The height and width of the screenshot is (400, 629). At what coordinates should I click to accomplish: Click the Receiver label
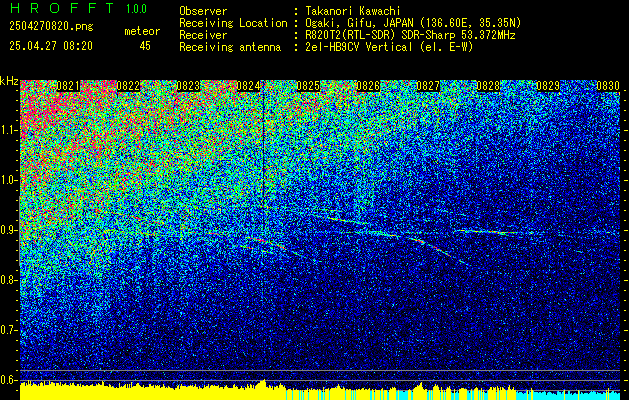[203, 35]
